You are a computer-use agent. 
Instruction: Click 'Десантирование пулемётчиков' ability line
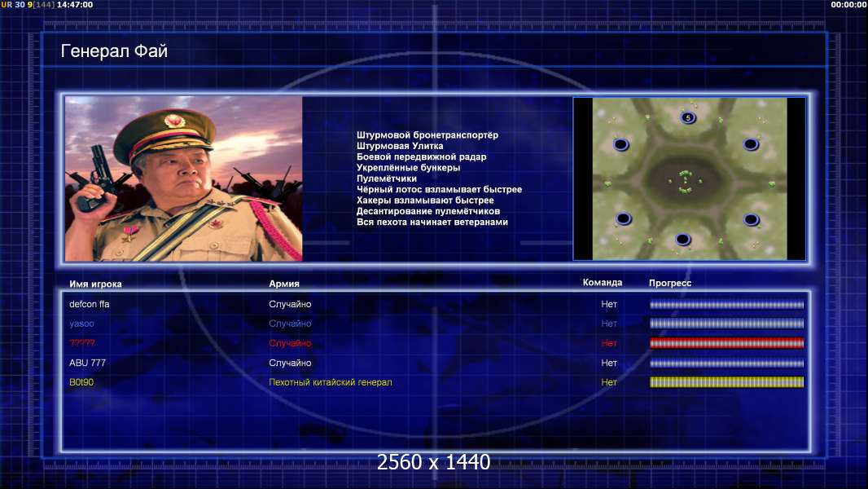click(428, 211)
